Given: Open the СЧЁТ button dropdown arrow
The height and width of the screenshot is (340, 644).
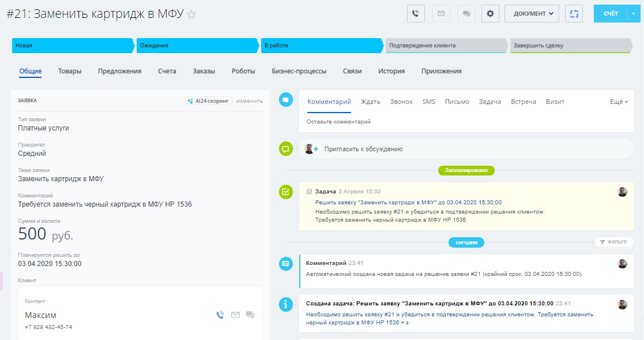Looking at the screenshot, I should pyautogui.click(x=634, y=13).
